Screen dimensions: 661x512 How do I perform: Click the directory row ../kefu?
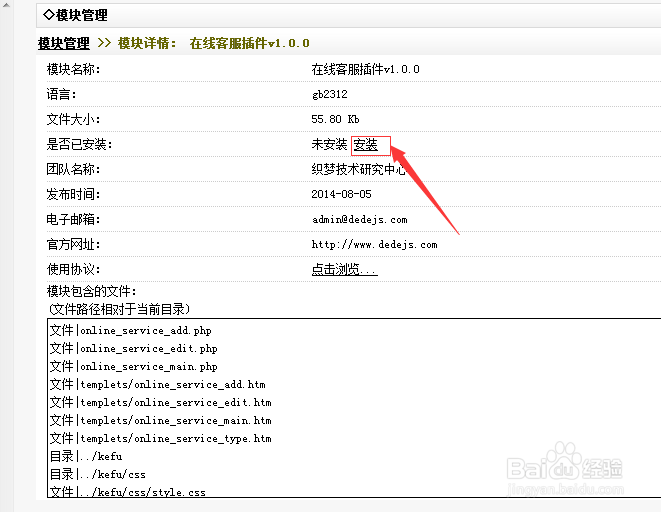coord(86,456)
